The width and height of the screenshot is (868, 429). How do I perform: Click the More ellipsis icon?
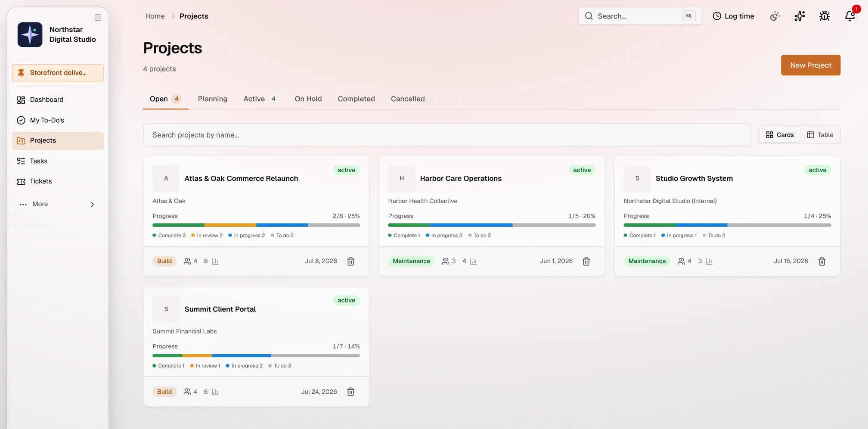pyautogui.click(x=23, y=205)
